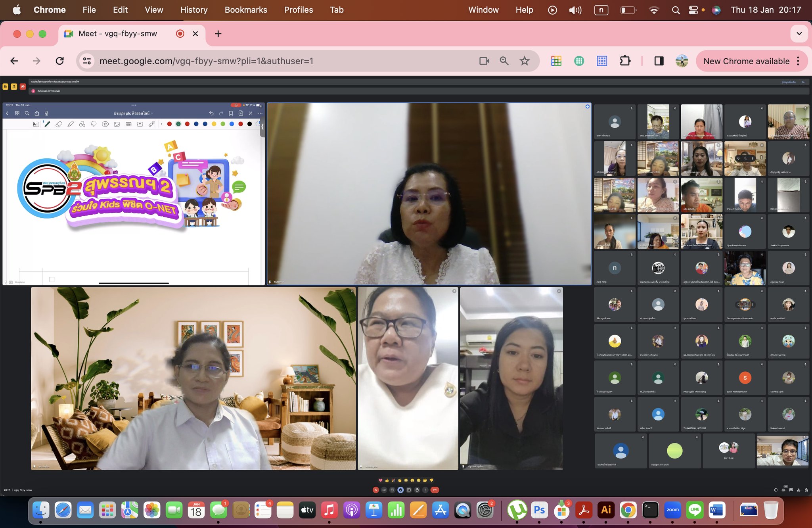812x528 pixels.
Task: Send the heart emoji reaction
Action: point(381,480)
